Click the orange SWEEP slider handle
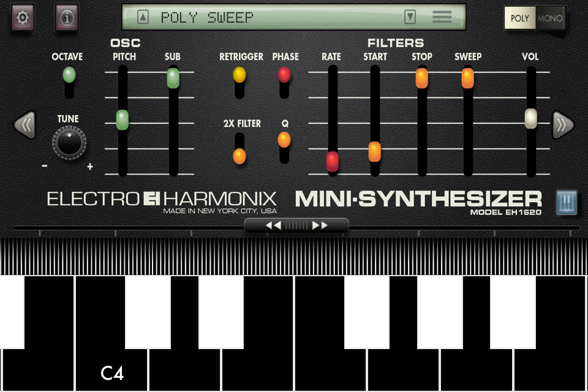Screen dimensions: 588x392 pos(467,78)
